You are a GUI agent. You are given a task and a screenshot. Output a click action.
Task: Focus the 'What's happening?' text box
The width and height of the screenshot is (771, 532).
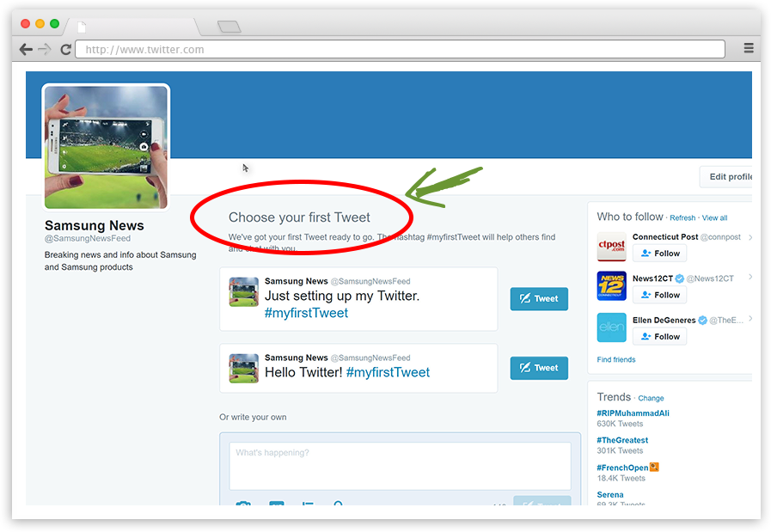[x=400, y=466]
